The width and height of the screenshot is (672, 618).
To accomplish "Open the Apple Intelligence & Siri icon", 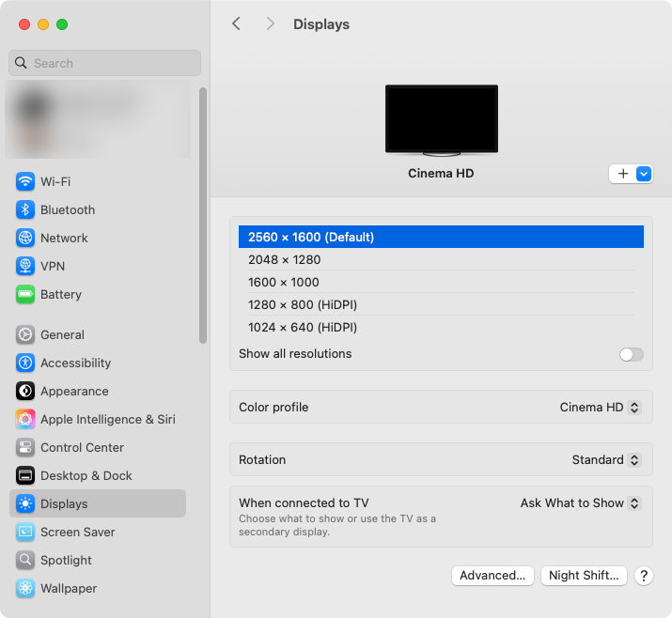I will [x=25, y=419].
